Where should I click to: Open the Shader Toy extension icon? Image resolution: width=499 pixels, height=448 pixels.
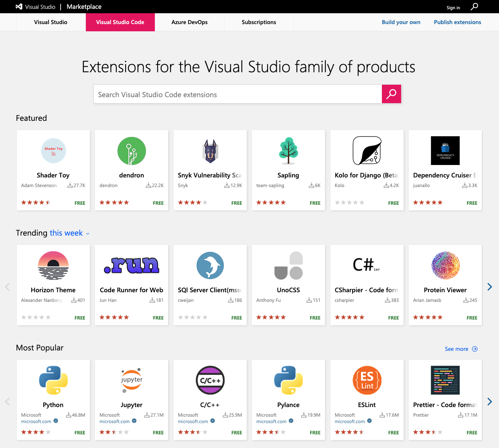pyautogui.click(x=53, y=151)
